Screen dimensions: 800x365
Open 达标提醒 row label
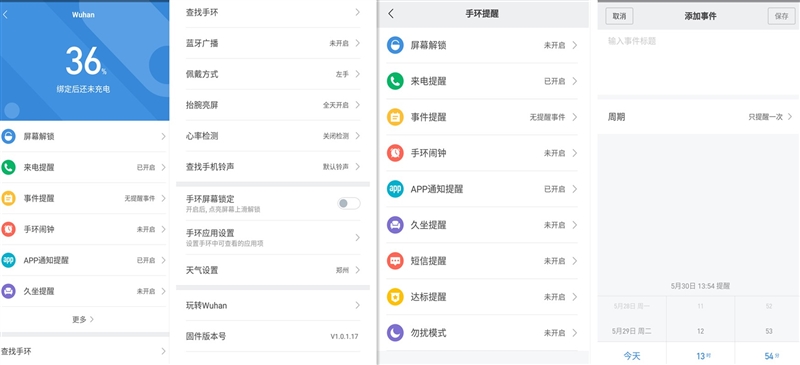click(429, 297)
